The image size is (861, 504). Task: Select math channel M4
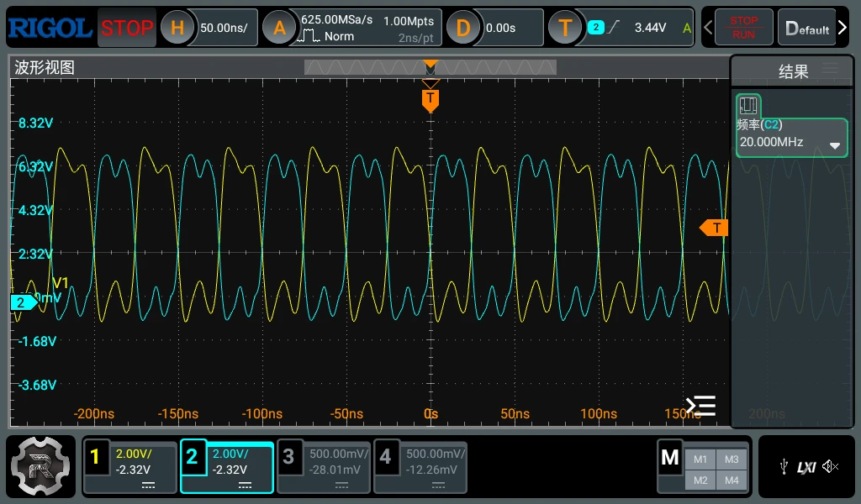pos(732,480)
